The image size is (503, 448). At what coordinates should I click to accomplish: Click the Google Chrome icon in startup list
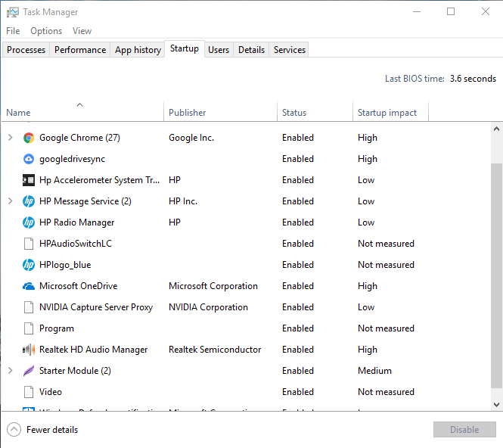tap(29, 138)
